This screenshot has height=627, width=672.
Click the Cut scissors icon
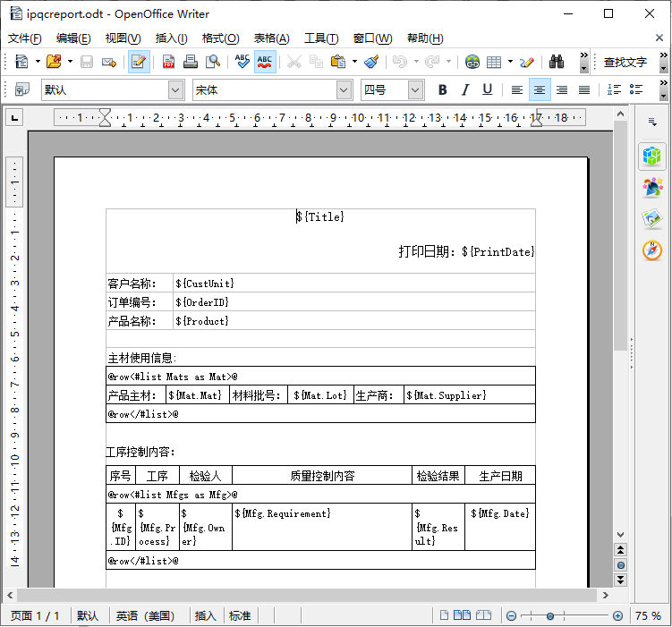click(294, 62)
